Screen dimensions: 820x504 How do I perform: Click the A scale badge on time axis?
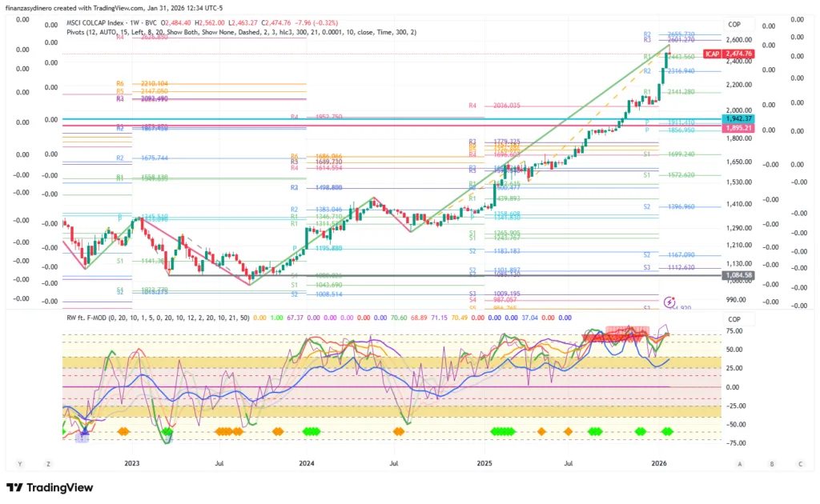click(x=741, y=463)
